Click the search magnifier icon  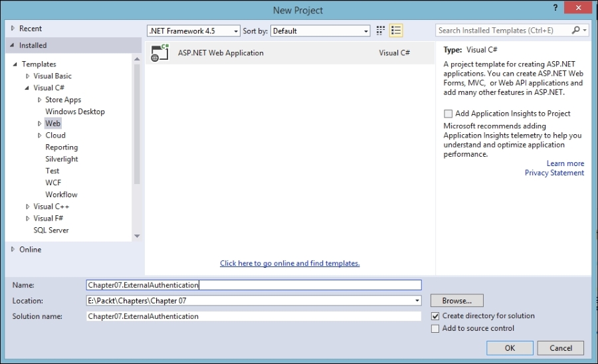[575, 31]
